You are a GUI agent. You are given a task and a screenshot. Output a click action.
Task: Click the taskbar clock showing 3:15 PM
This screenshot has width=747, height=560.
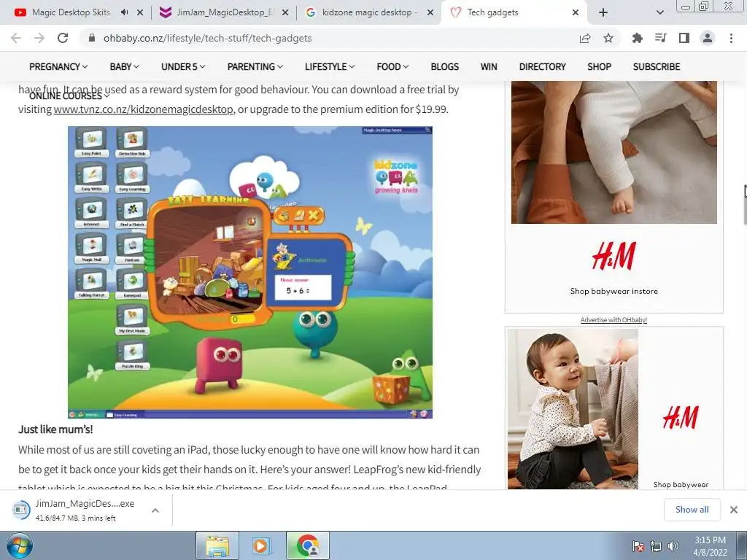pyautogui.click(x=710, y=546)
